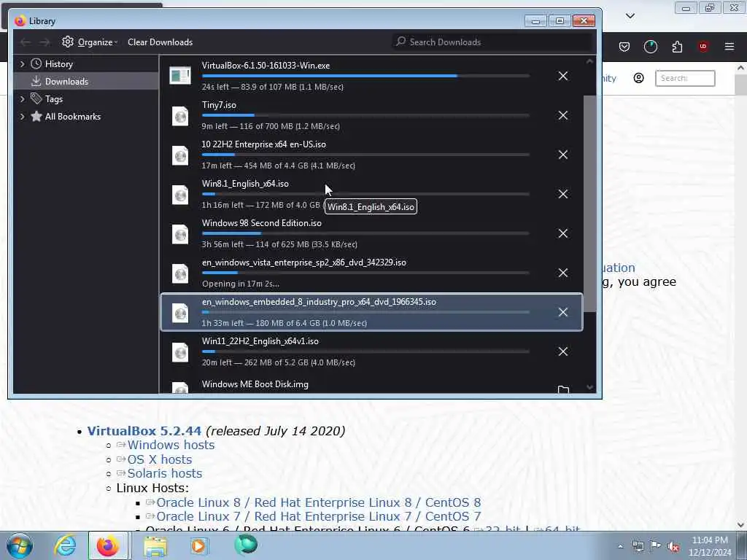This screenshot has width=747, height=560.
Task: Select All Bookmarks in Library sidebar
Action: pyautogui.click(x=86, y=117)
